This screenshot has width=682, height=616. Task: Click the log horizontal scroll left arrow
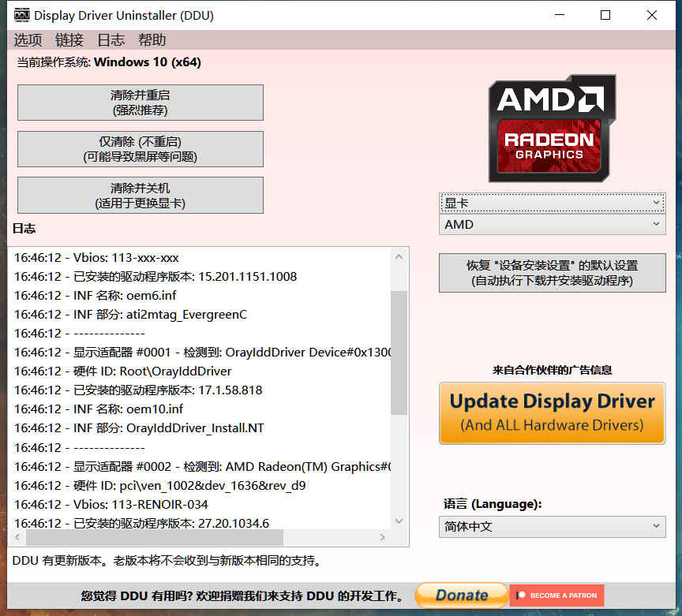click(17, 537)
